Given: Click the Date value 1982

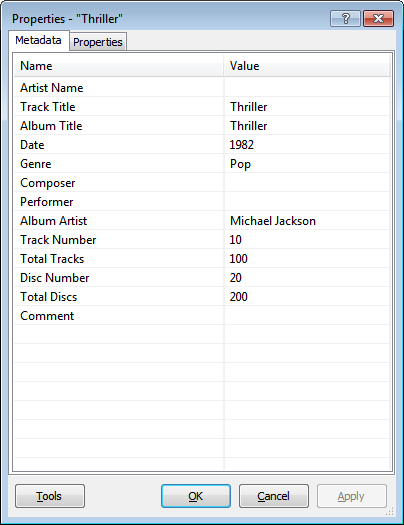Looking at the screenshot, I should [242, 145].
